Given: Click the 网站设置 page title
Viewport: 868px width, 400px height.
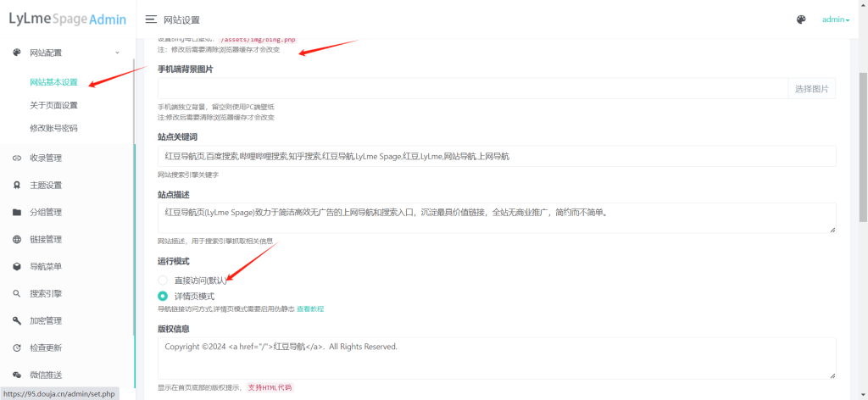Looking at the screenshot, I should (181, 20).
